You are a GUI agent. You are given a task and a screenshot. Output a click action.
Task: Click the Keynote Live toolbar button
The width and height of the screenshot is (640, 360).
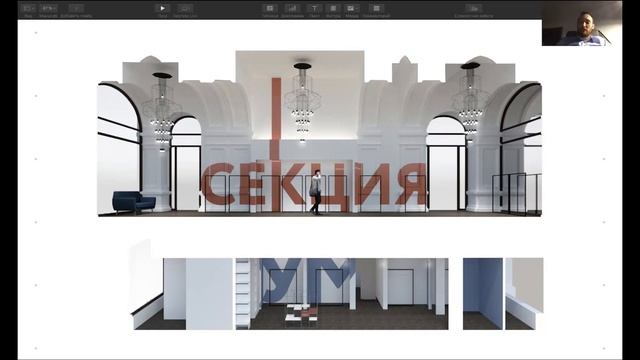(x=185, y=8)
